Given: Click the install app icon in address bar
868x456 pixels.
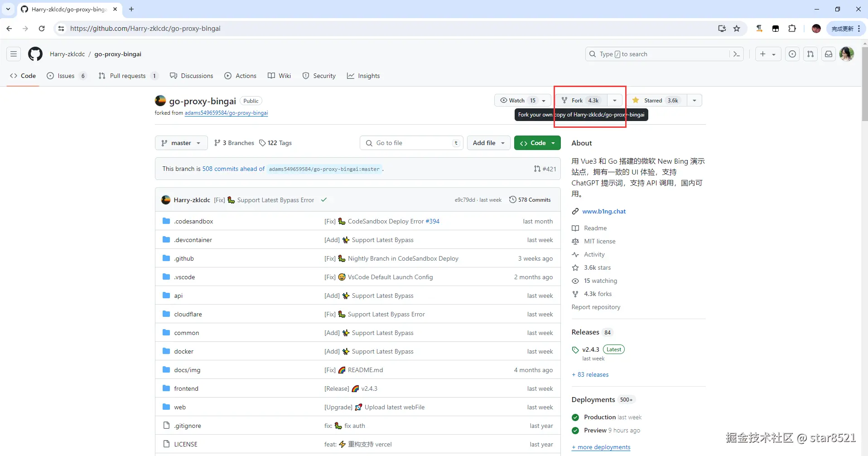Looking at the screenshot, I should [x=722, y=29].
